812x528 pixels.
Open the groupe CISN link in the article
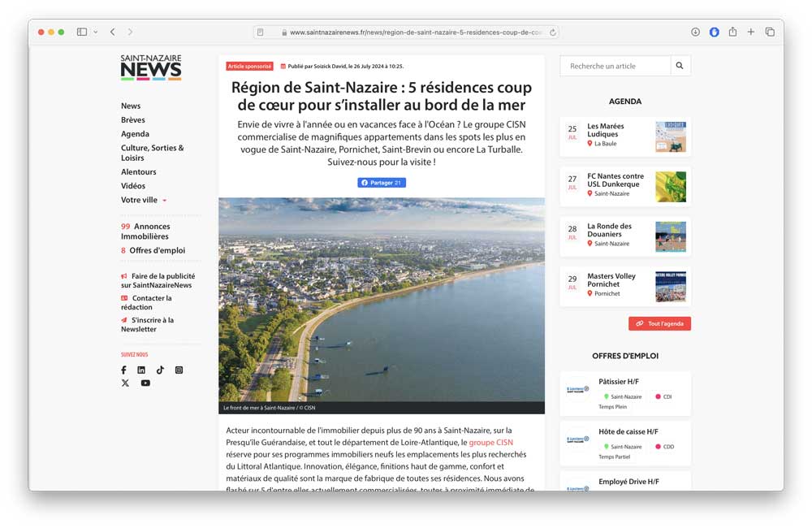pos(490,442)
